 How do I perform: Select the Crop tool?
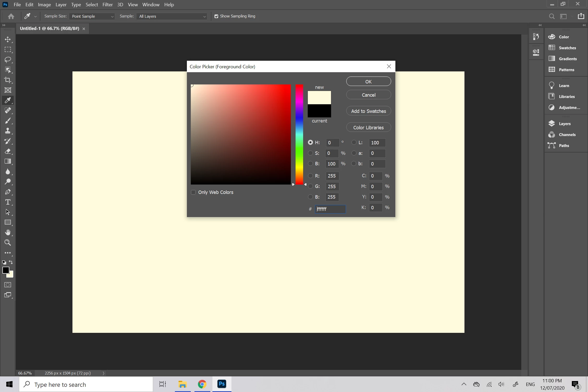[8, 80]
